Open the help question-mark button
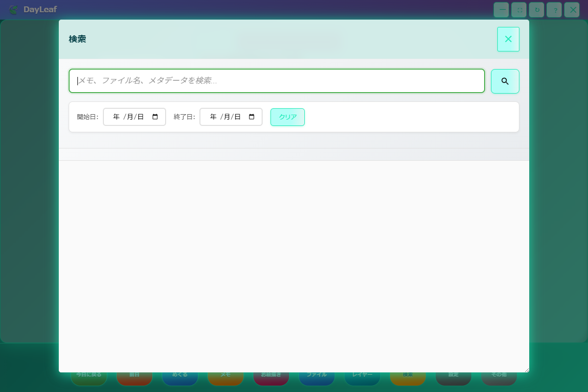 coord(554,10)
